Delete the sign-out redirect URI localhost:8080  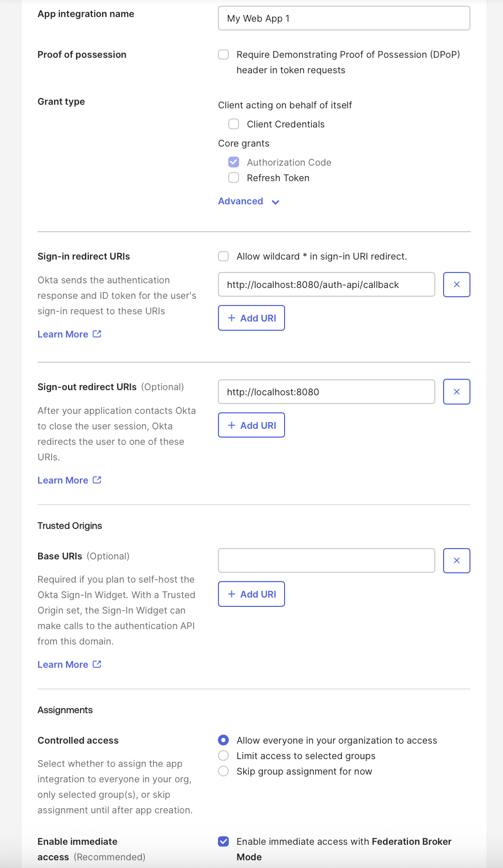click(457, 392)
